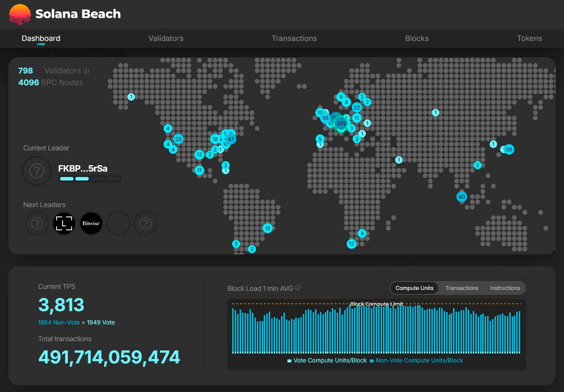564x392 pixels.
Task: Open the Tokens tab
Action: coord(529,38)
